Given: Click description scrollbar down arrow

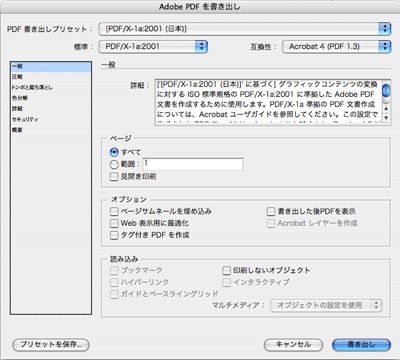Looking at the screenshot, I should (386, 118).
